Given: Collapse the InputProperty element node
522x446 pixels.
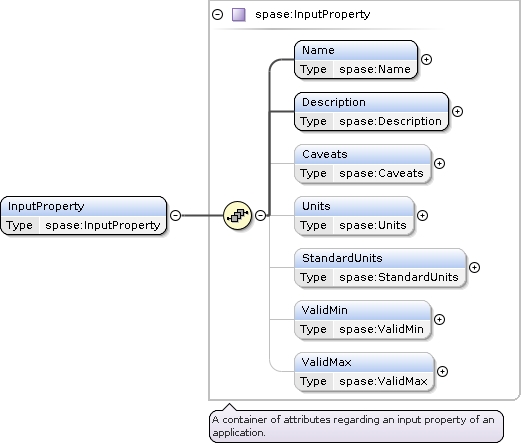Looking at the screenshot, I should point(176,215).
